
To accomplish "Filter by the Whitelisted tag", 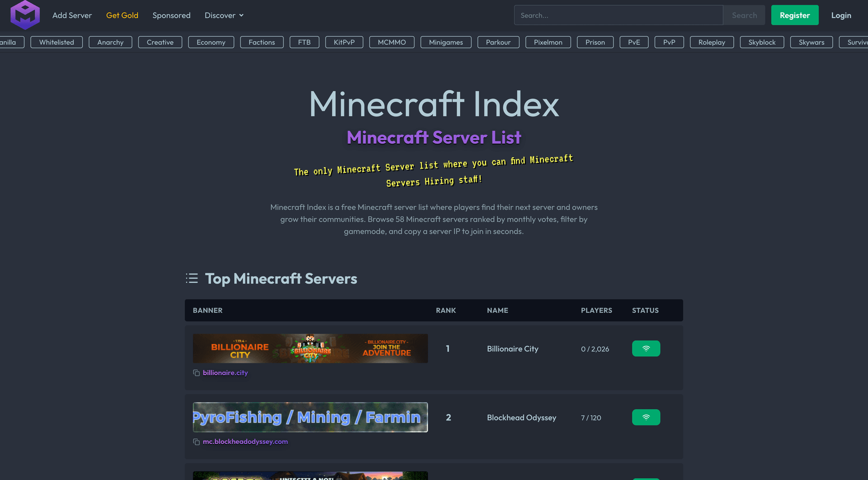I will (57, 42).
